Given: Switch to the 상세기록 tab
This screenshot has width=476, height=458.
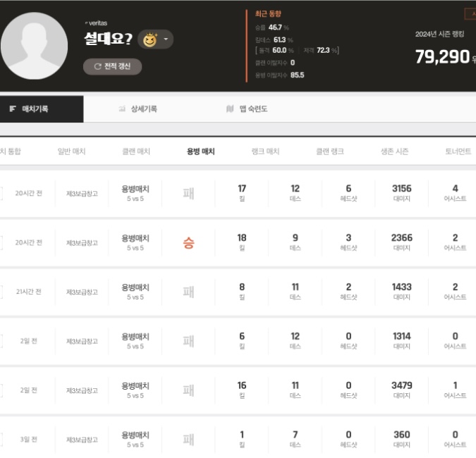Looking at the screenshot, I should (x=144, y=109).
